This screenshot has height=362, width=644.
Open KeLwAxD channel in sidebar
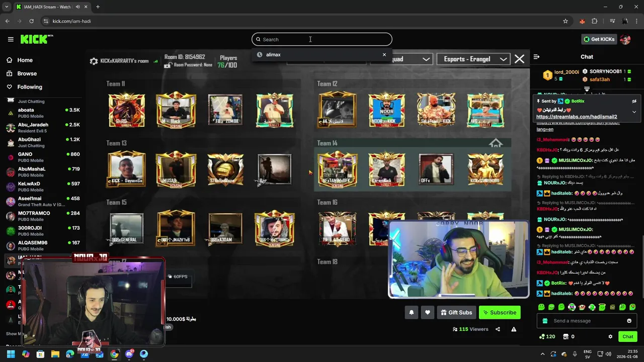(43, 187)
